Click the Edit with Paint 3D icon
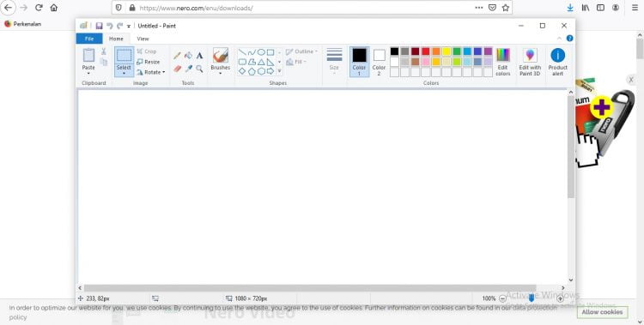 [x=530, y=62]
